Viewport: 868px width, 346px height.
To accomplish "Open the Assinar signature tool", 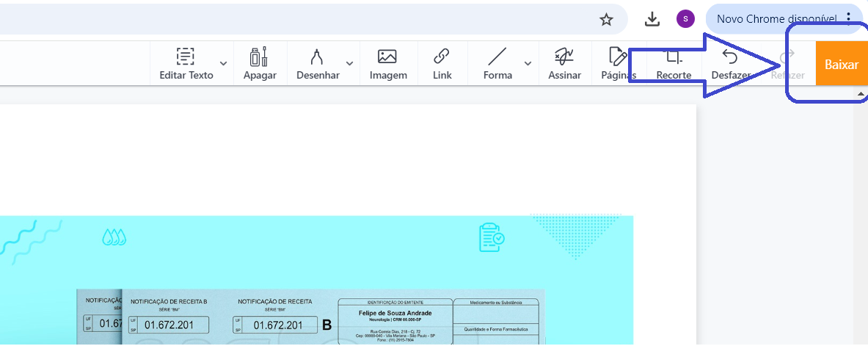I will 564,64.
